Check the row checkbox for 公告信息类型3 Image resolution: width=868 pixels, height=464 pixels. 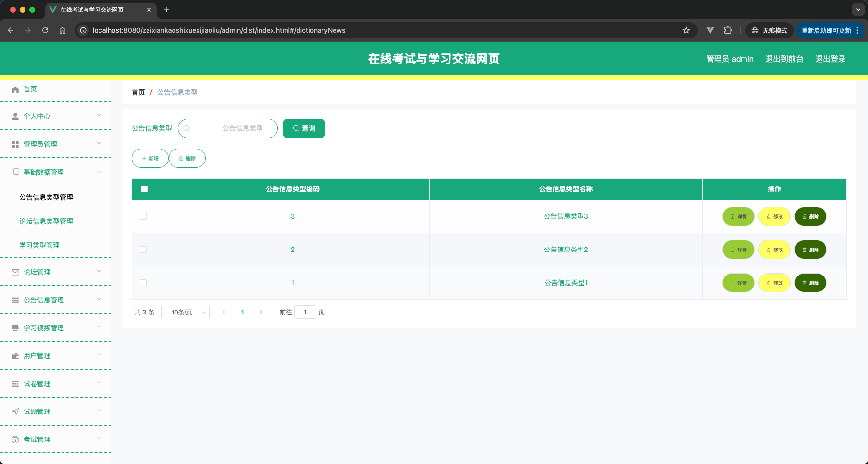point(143,216)
